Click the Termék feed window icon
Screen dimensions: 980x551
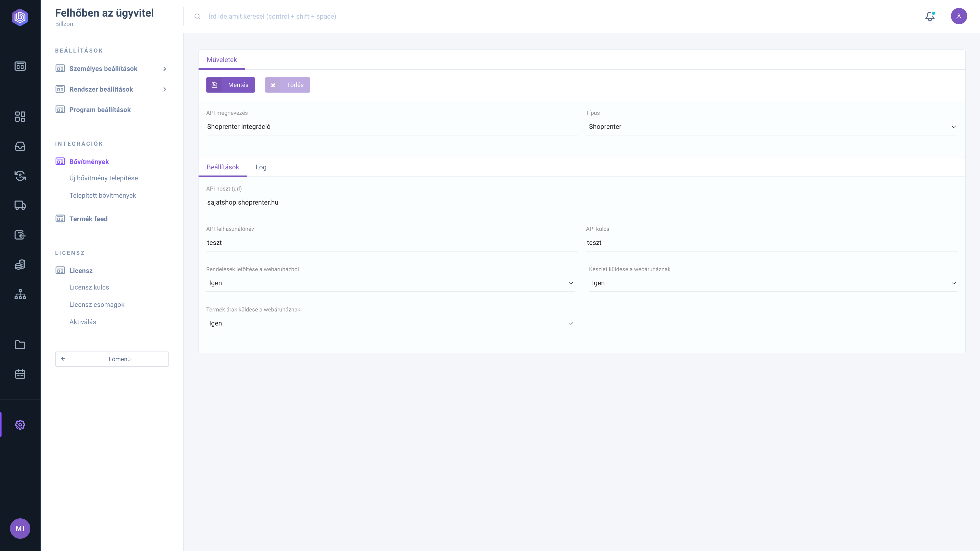[x=60, y=219]
